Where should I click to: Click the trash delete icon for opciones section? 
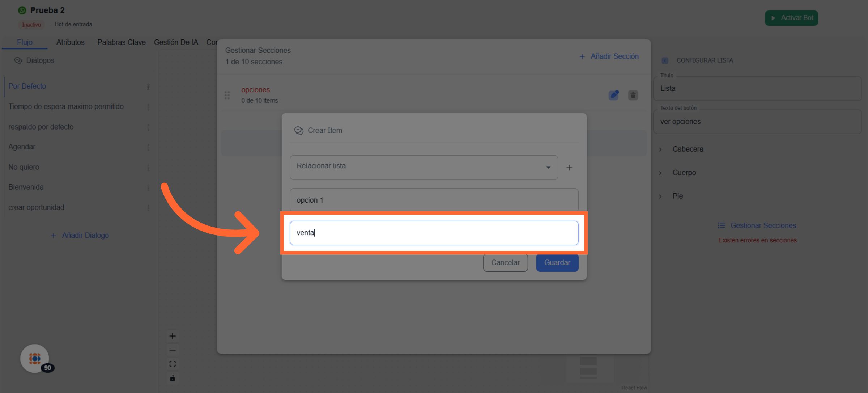tap(633, 95)
